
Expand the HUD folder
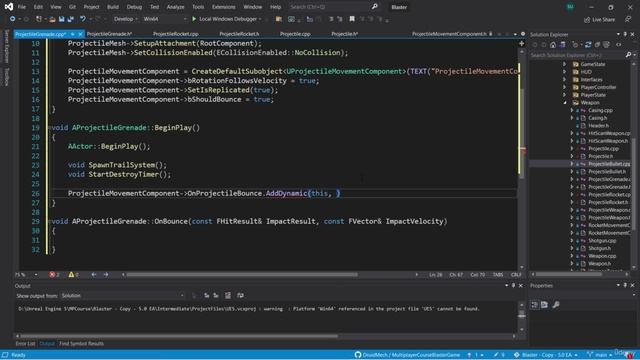pyautogui.click(x=564, y=72)
